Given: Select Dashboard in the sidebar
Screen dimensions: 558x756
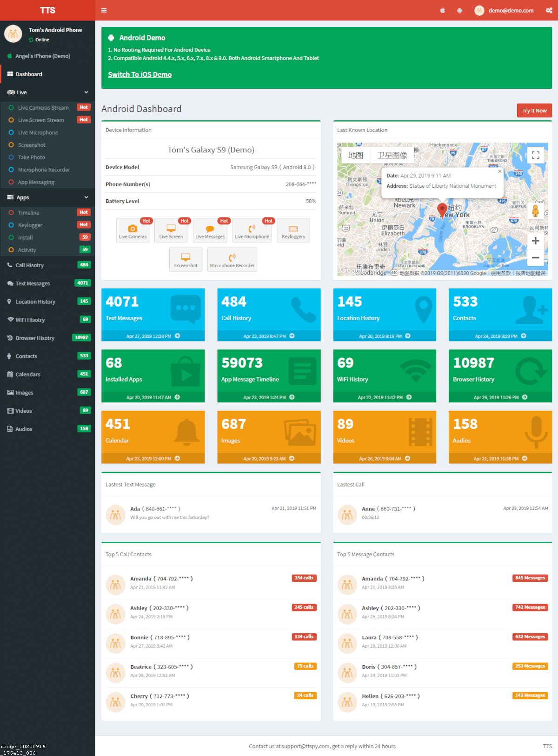Looking at the screenshot, I should coord(29,74).
